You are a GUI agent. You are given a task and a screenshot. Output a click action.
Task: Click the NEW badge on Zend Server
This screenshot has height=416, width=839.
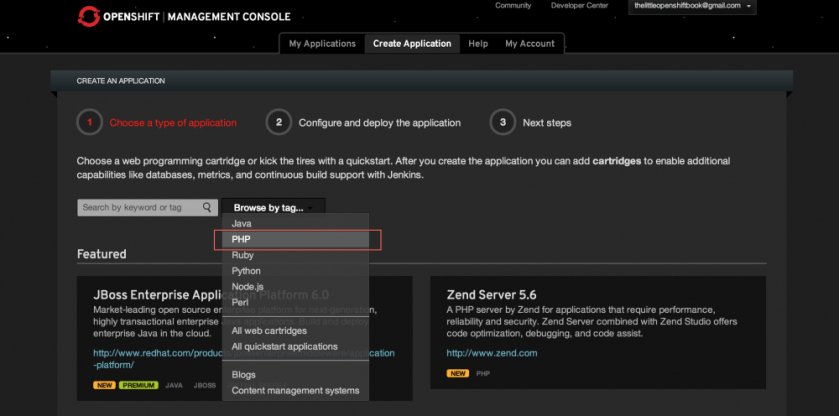(458, 374)
